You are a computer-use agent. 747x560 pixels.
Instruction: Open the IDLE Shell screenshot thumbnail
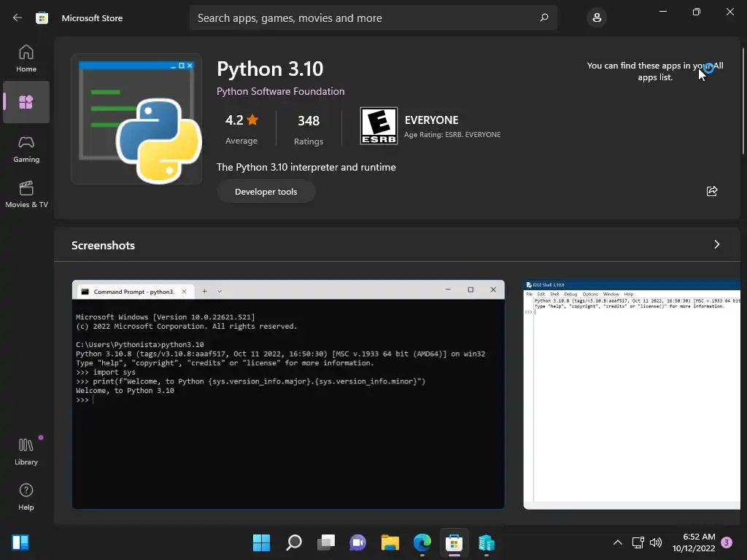[x=632, y=394]
